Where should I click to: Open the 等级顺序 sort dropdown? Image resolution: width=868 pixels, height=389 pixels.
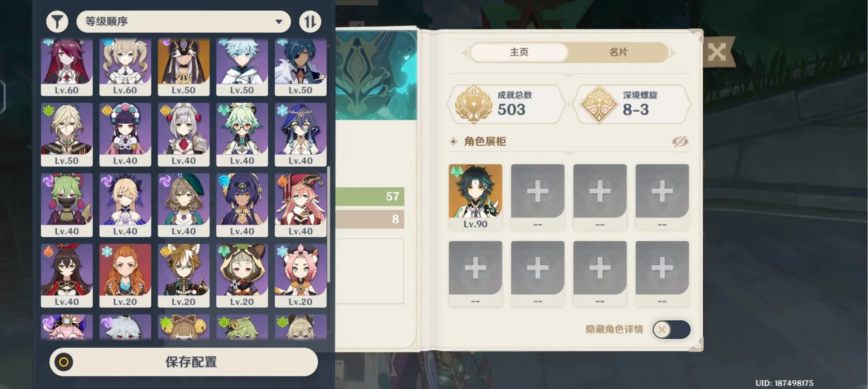[x=183, y=22]
